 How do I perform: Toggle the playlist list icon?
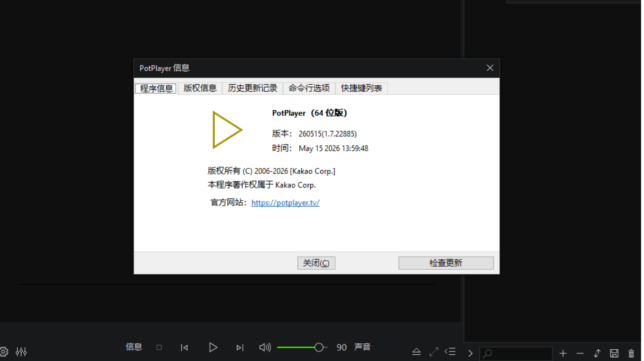click(450, 351)
